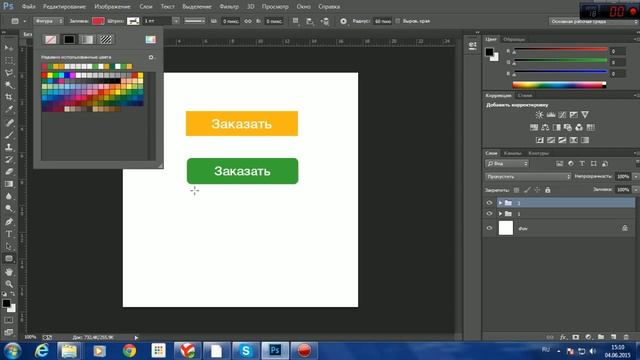
Task: Open color picker in fill popup
Action: coord(151,39)
